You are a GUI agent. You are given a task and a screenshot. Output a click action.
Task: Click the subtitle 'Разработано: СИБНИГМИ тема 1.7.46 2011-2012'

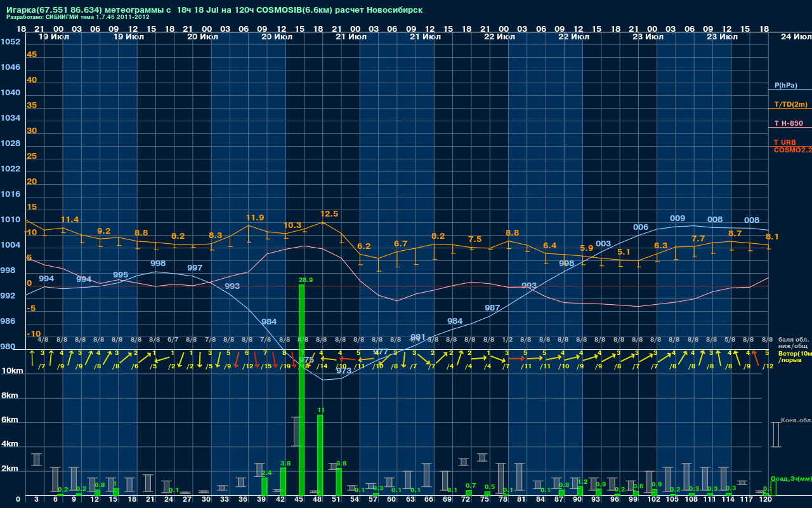[x=78, y=18]
